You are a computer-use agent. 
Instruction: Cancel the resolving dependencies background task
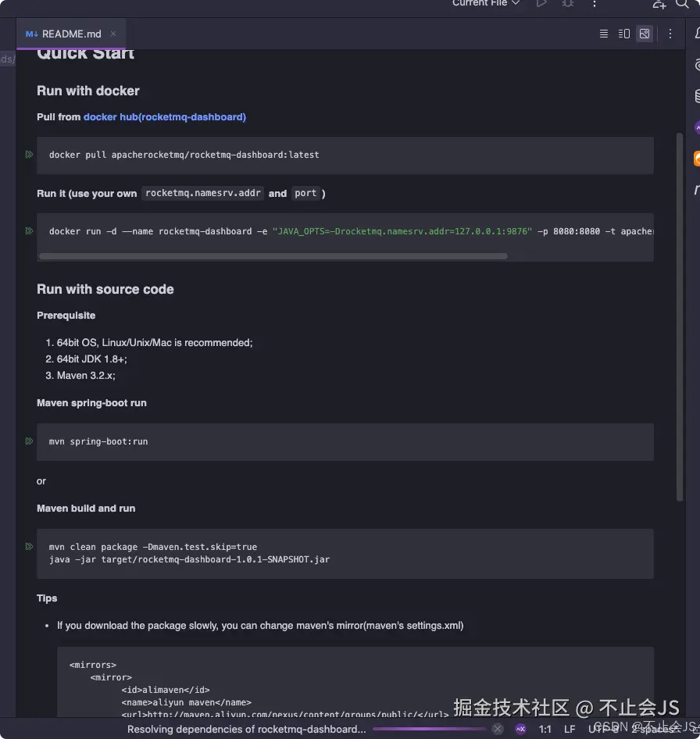498,729
